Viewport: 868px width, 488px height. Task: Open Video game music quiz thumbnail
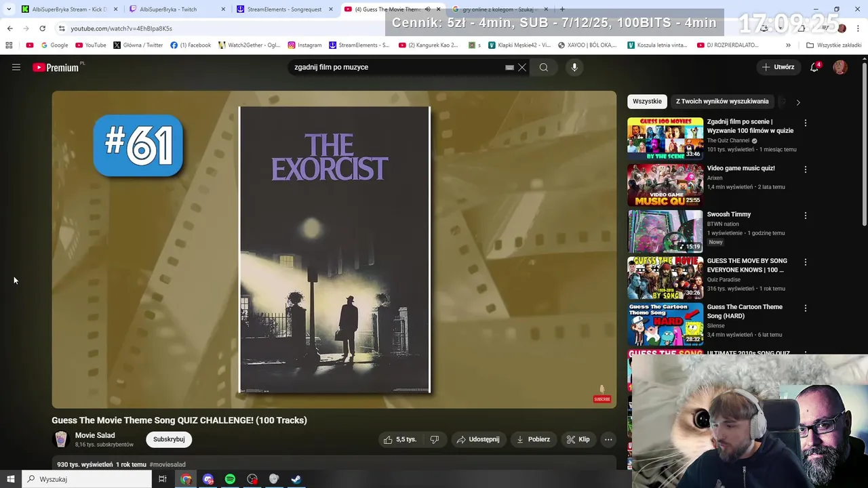click(665, 185)
